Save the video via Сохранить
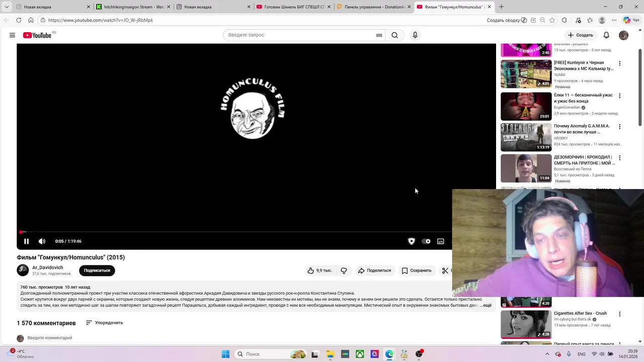 416,270
